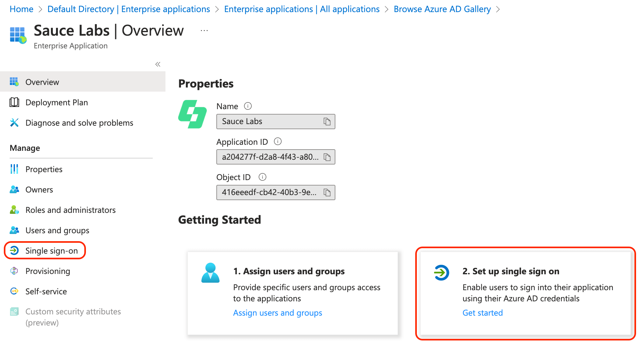Open Provisioning via its gear icon

coord(14,271)
